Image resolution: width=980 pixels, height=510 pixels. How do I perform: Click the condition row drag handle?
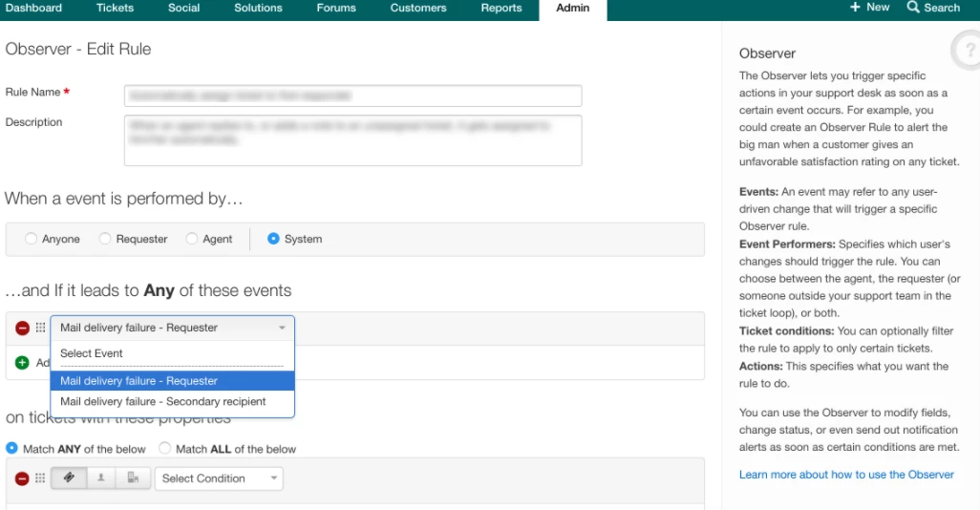[40, 478]
